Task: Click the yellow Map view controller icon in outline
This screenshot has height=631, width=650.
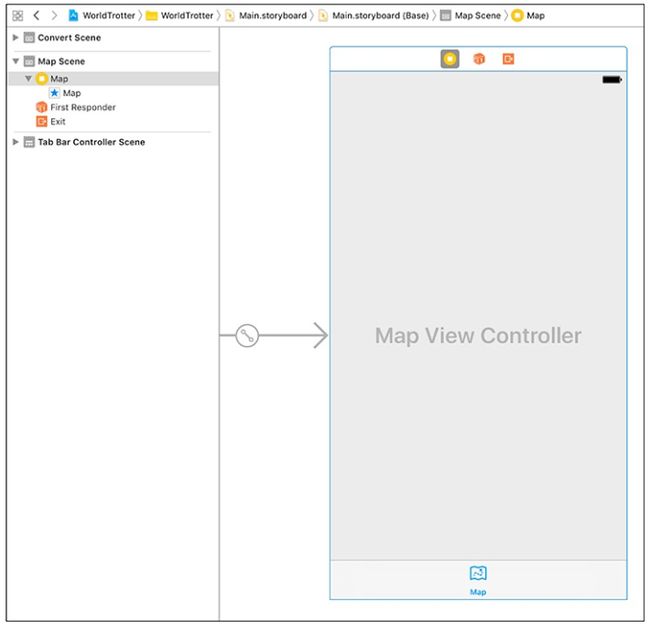Action: (42, 79)
